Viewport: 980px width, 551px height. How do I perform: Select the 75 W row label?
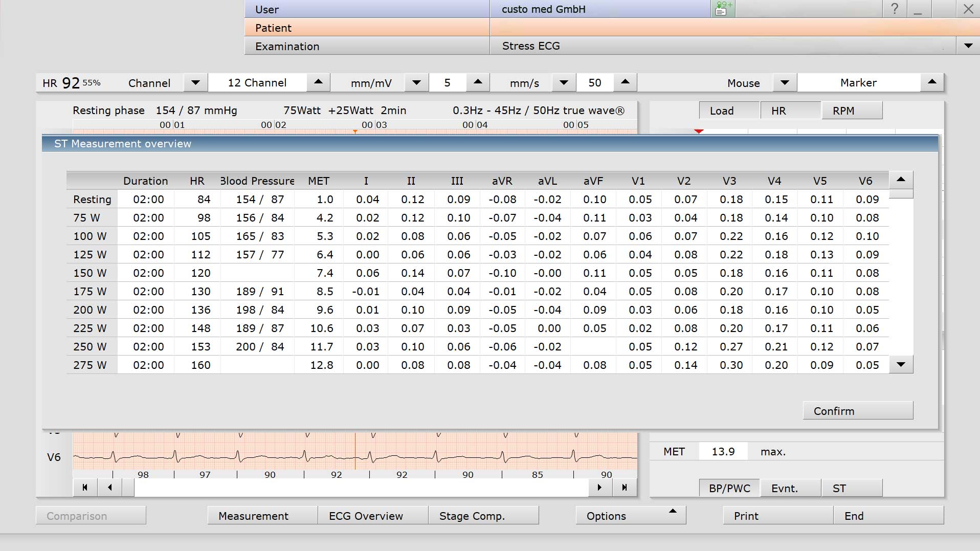[x=92, y=217]
